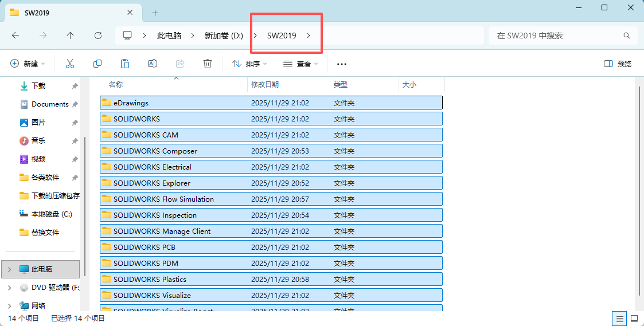Select the SOLIDWORKS Composer folder
This screenshot has height=326, width=644.
271,151
